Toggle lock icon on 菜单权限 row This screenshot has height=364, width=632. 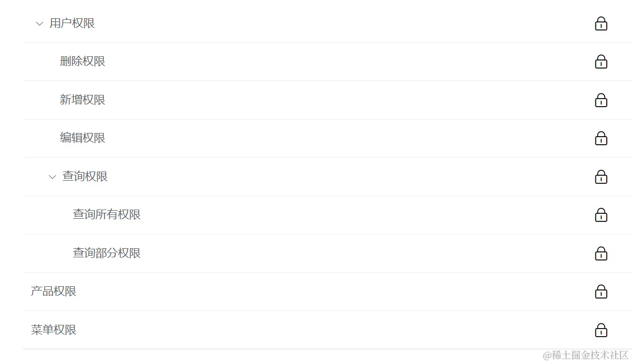pyautogui.click(x=601, y=330)
